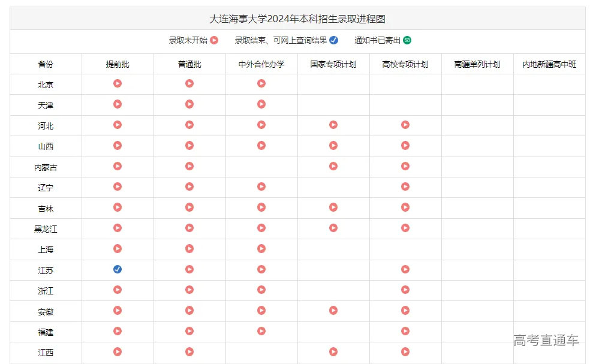Screen dimensions: 596x364
Task: Click the table title 大连海事大学2024年本科招生录取进程图
Action: pyautogui.click(x=297, y=19)
